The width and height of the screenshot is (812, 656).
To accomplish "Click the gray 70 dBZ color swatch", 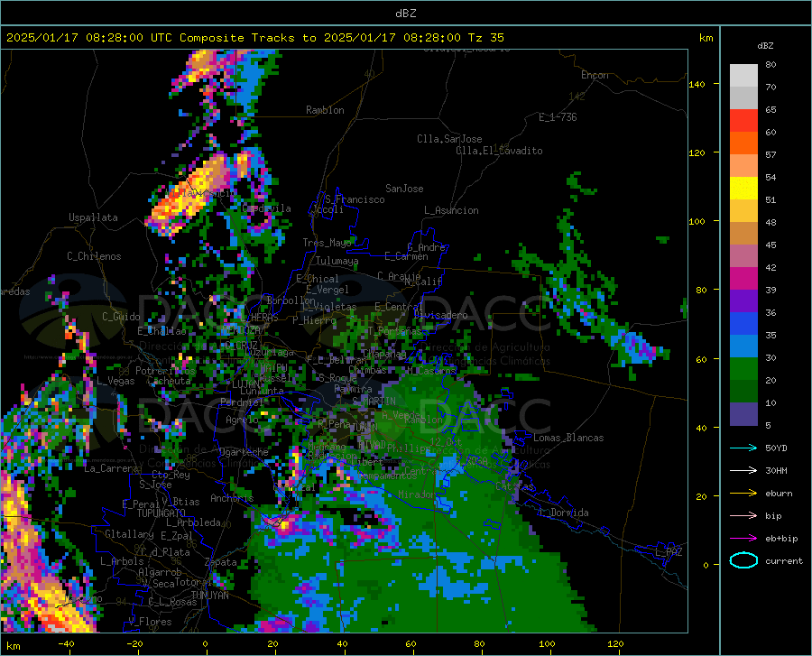I will click(x=743, y=97).
